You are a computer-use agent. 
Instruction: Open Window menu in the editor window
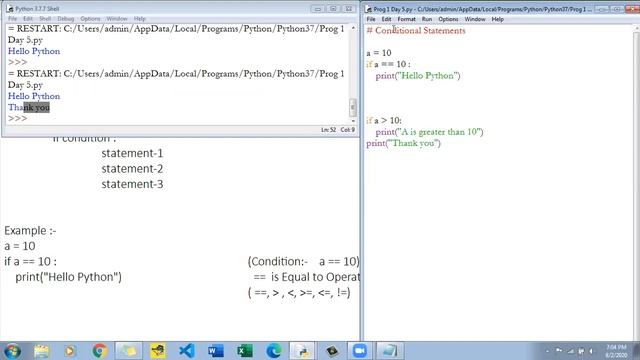pyautogui.click(x=475, y=19)
